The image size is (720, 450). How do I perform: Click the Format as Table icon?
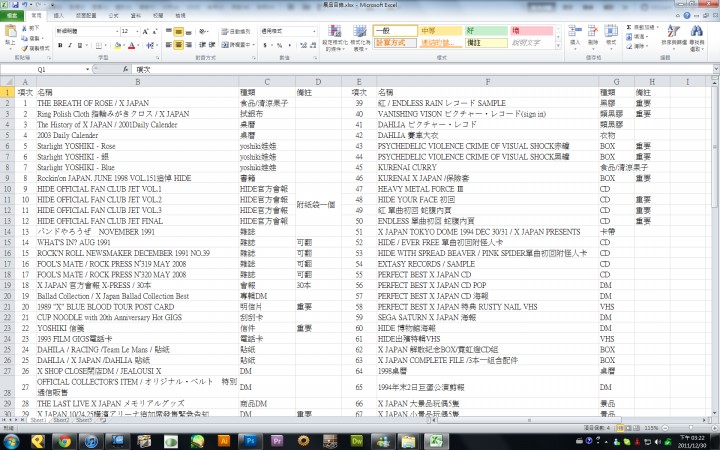[360, 31]
